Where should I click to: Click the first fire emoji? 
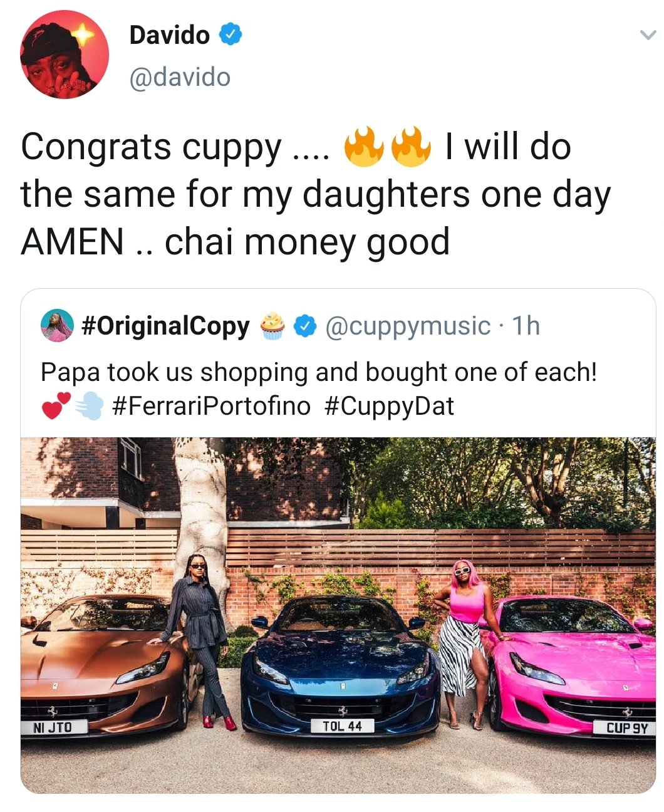click(x=363, y=147)
